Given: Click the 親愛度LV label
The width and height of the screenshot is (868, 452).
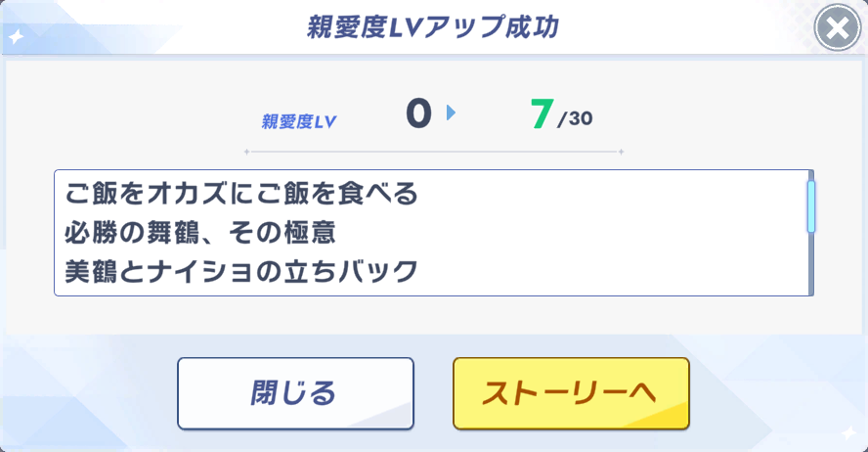Looking at the screenshot, I should [x=298, y=121].
